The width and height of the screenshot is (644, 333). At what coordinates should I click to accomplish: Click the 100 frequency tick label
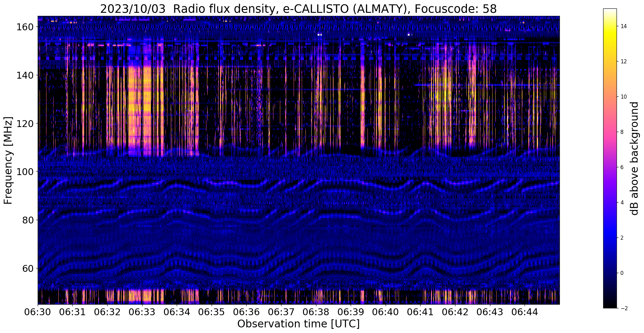[x=25, y=172]
